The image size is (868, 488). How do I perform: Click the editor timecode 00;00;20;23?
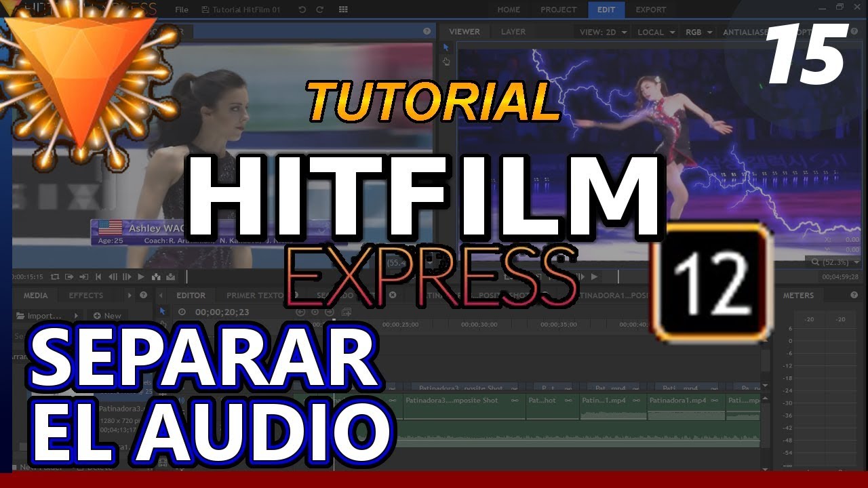click(x=222, y=312)
